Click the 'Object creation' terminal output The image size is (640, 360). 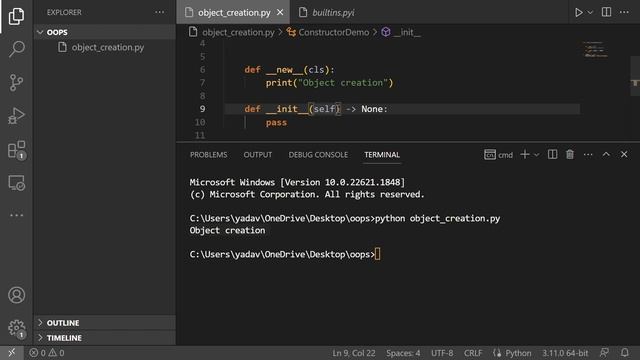click(x=227, y=230)
